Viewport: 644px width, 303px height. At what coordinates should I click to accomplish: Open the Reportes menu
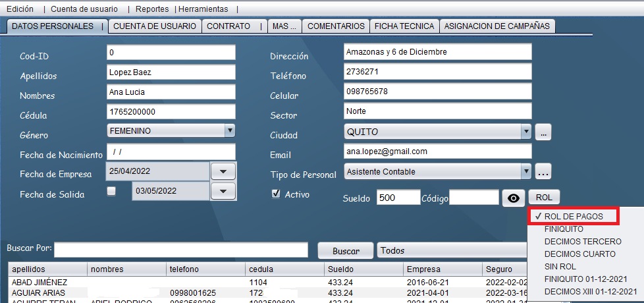[x=151, y=9]
